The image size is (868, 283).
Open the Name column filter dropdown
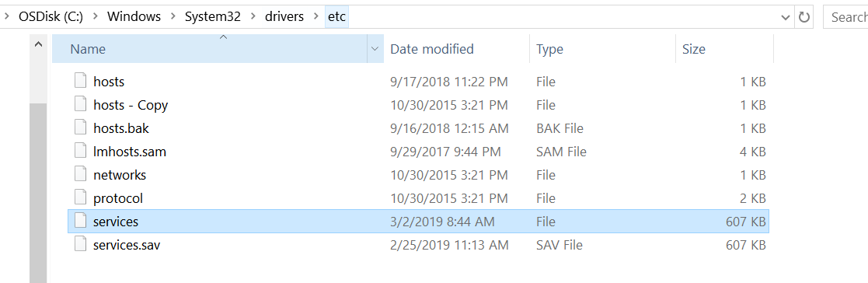pos(375,49)
